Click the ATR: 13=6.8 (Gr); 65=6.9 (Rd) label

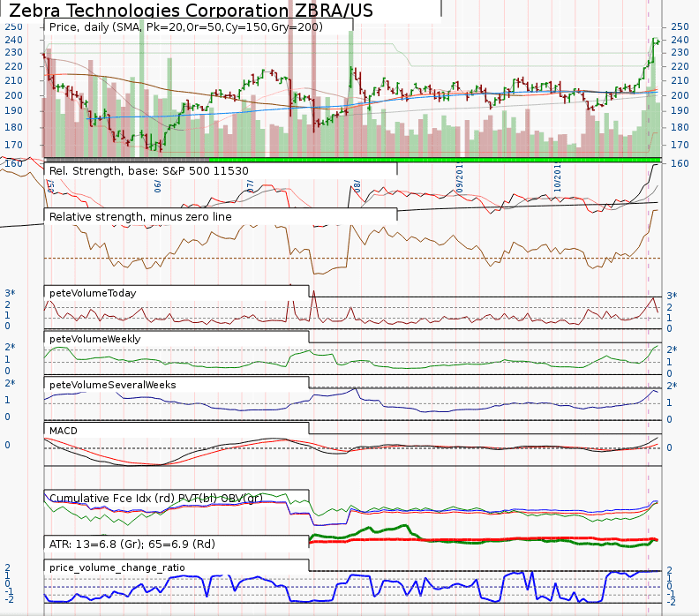[x=132, y=544]
